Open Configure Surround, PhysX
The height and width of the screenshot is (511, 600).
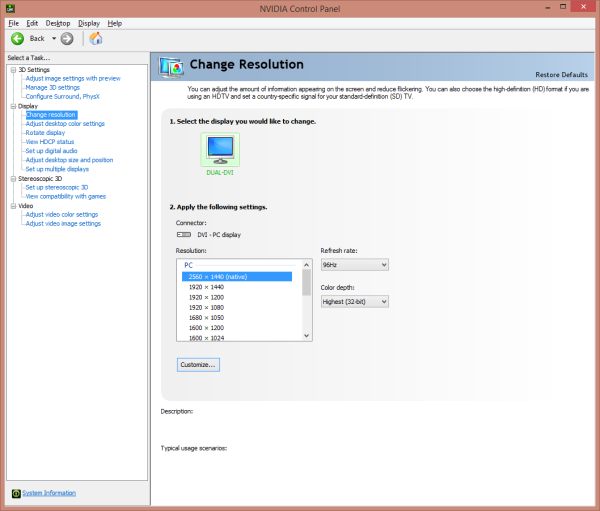(62, 96)
